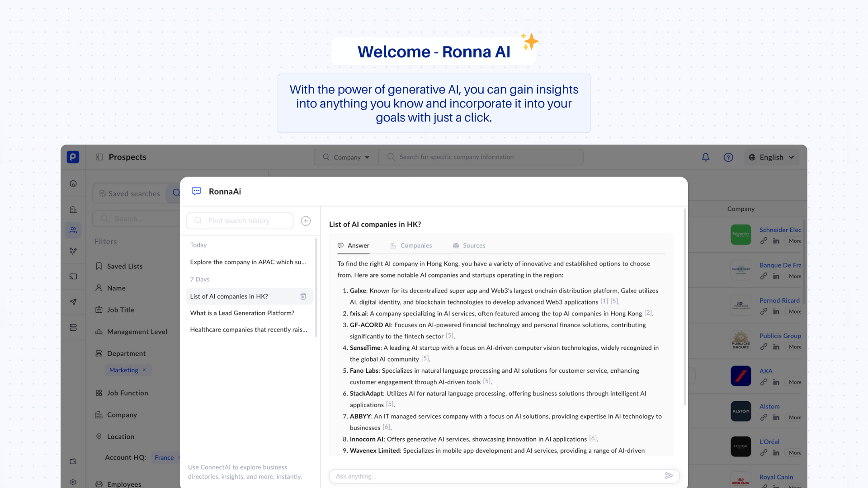Click the sidebar paper plane icon

73,302
